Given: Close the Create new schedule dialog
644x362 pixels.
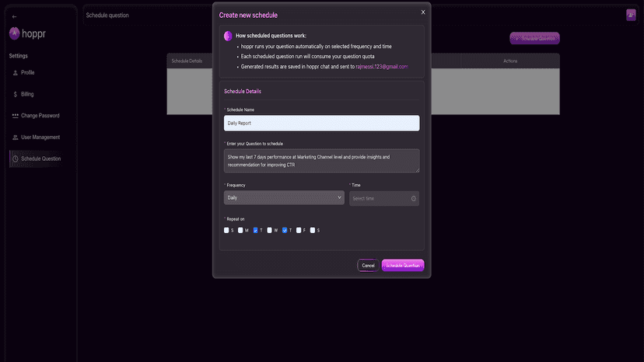Looking at the screenshot, I should (423, 12).
